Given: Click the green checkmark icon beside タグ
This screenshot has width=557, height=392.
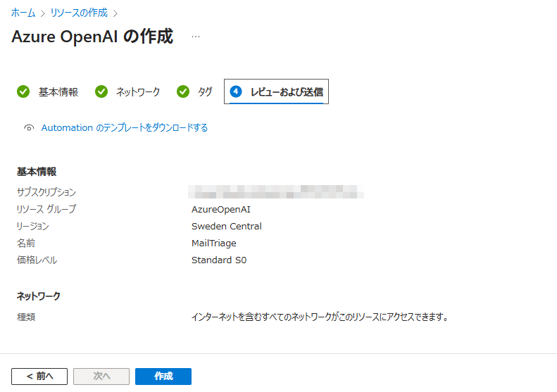Looking at the screenshot, I should pos(183,91).
